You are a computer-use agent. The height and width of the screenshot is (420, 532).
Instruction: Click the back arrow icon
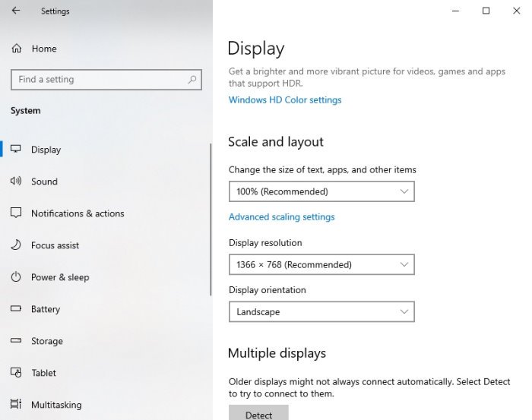(16, 11)
